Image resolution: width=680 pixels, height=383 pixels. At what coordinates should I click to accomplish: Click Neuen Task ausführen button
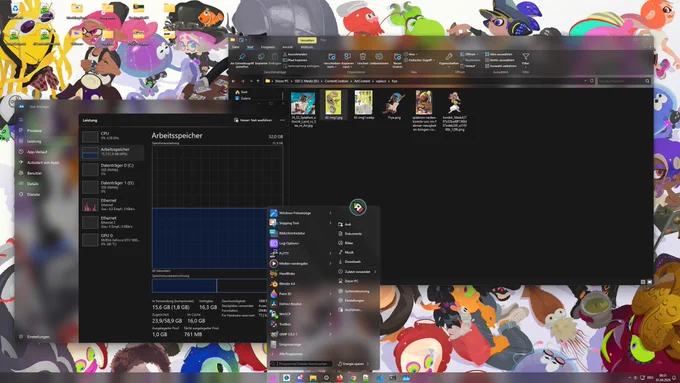(253, 120)
